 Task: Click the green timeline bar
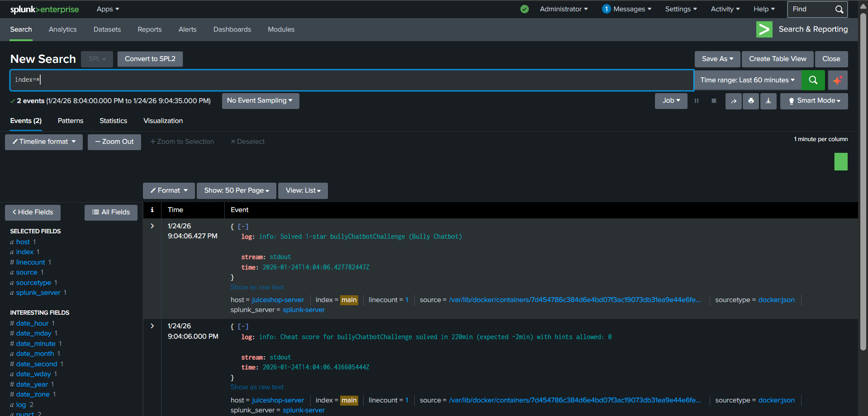(x=840, y=161)
